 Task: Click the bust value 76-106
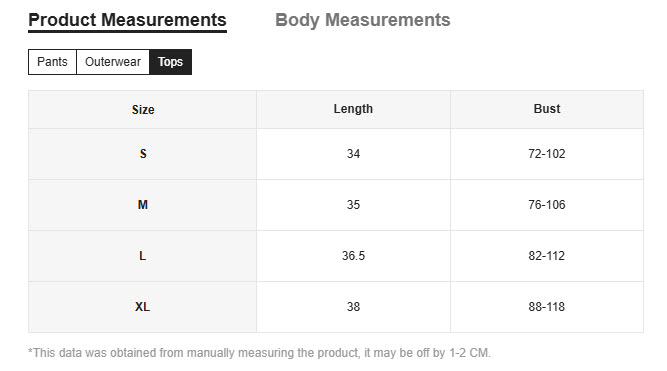coord(547,205)
